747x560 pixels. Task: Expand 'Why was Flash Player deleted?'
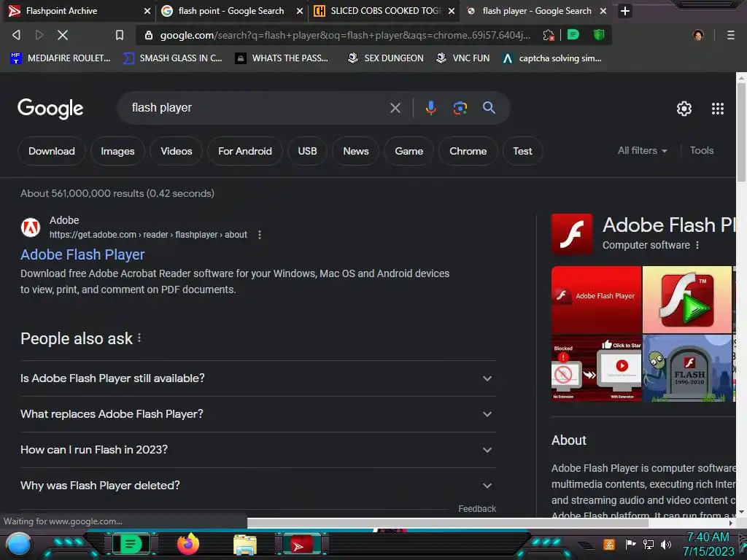[258, 486]
